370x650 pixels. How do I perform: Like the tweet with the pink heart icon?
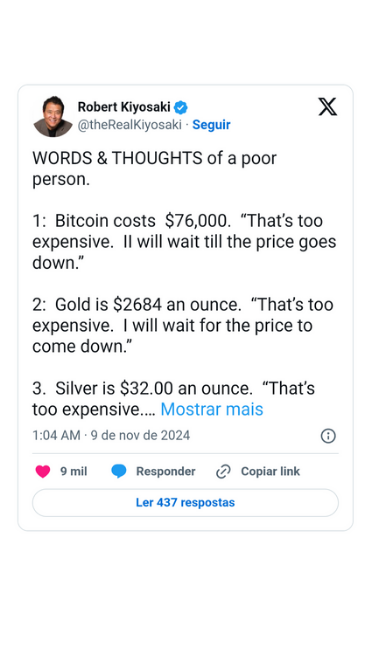pos(43,471)
